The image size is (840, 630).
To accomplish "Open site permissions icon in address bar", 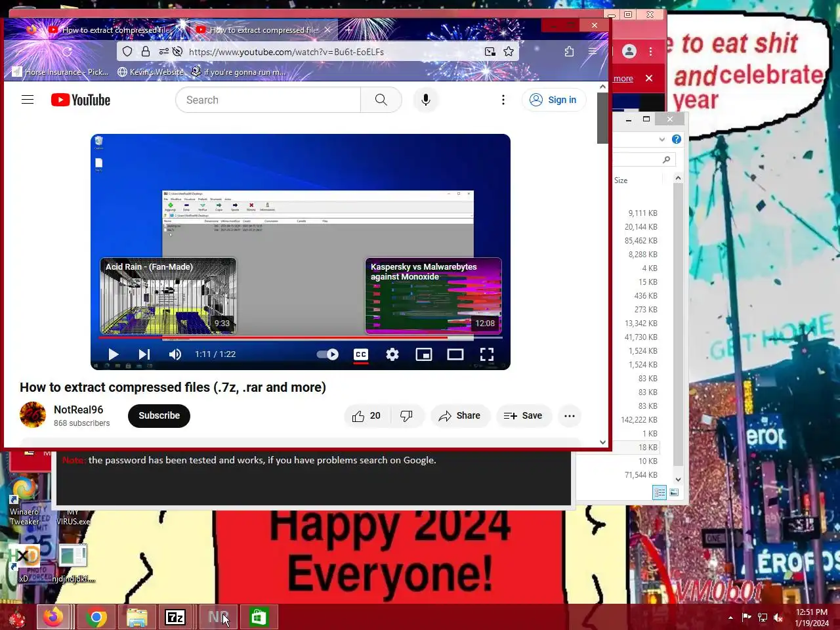I will pos(163,51).
